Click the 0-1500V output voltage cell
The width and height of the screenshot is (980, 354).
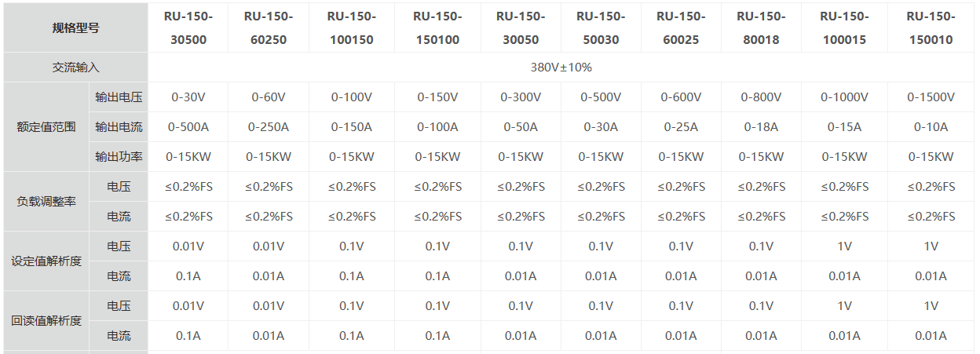tap(931, 97)
